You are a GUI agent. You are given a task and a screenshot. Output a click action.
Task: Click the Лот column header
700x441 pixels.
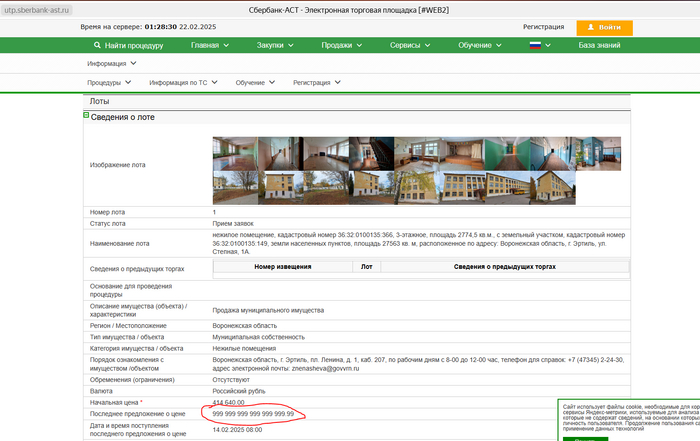[367, 266]
